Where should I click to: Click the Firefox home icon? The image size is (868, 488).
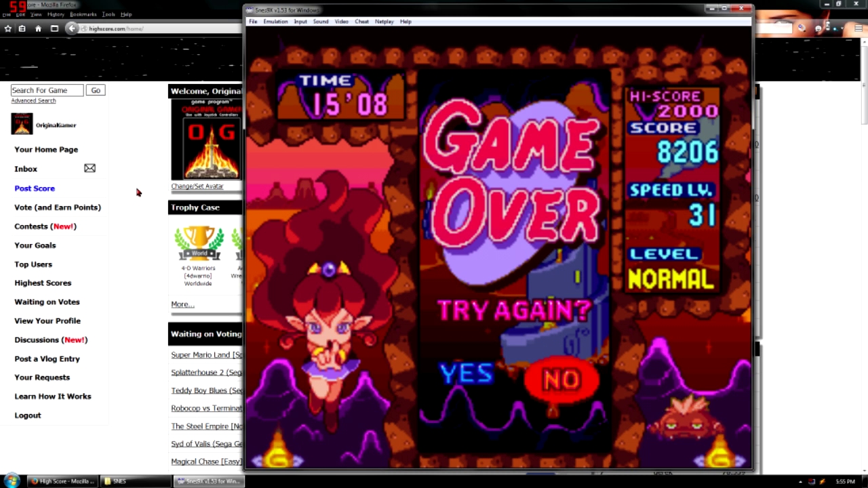pos(38,28)
